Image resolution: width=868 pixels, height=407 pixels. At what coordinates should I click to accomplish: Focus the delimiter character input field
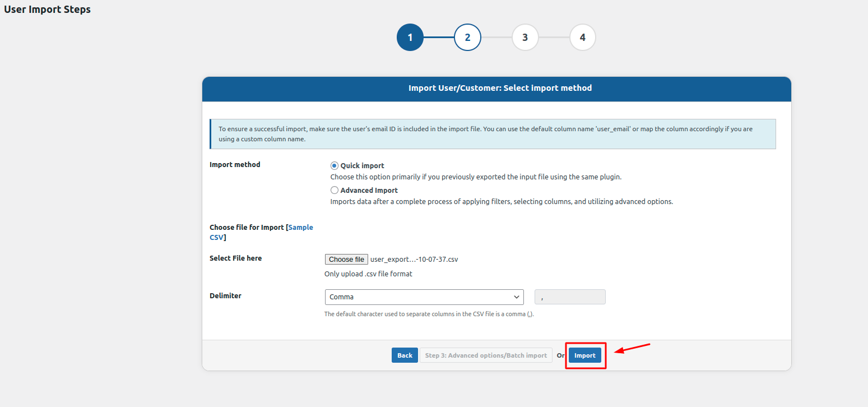tap(570, 297)
